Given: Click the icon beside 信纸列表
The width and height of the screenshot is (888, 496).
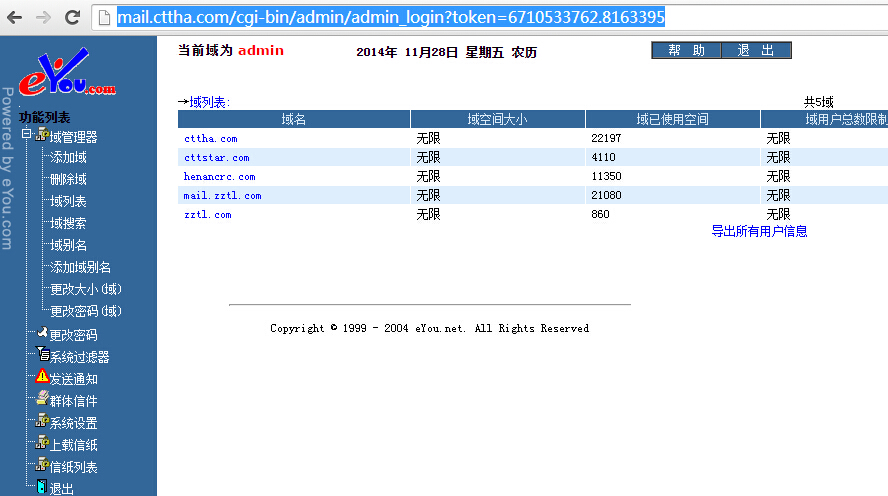Looking at the screenshot, I should [42, 465].
